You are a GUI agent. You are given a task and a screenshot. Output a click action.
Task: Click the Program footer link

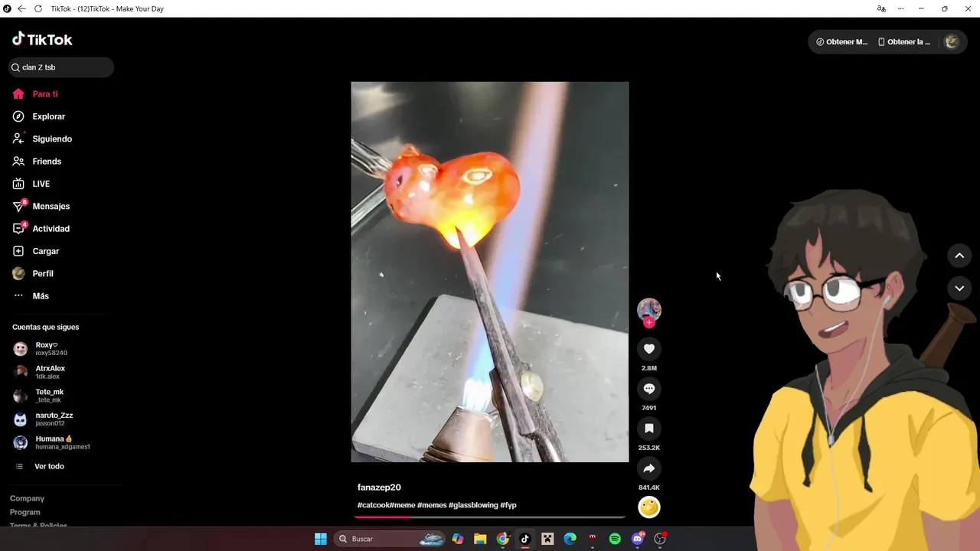point(25,512)
